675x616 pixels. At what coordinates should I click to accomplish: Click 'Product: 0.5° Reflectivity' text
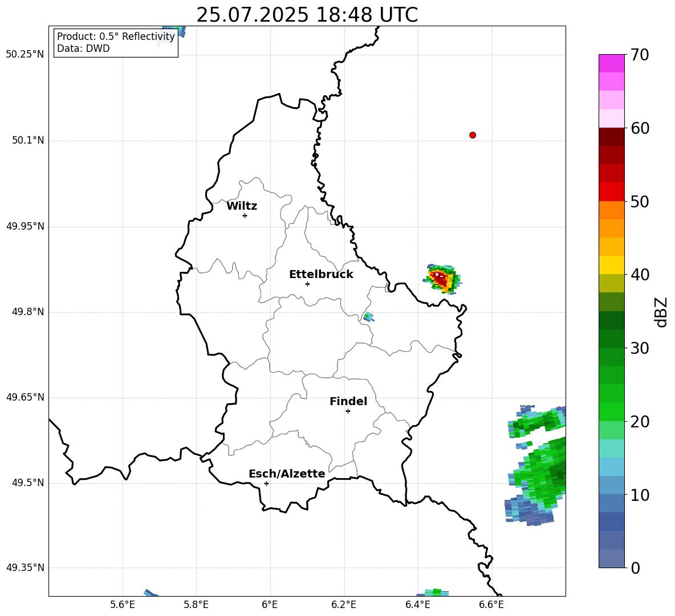click(116, 36)
